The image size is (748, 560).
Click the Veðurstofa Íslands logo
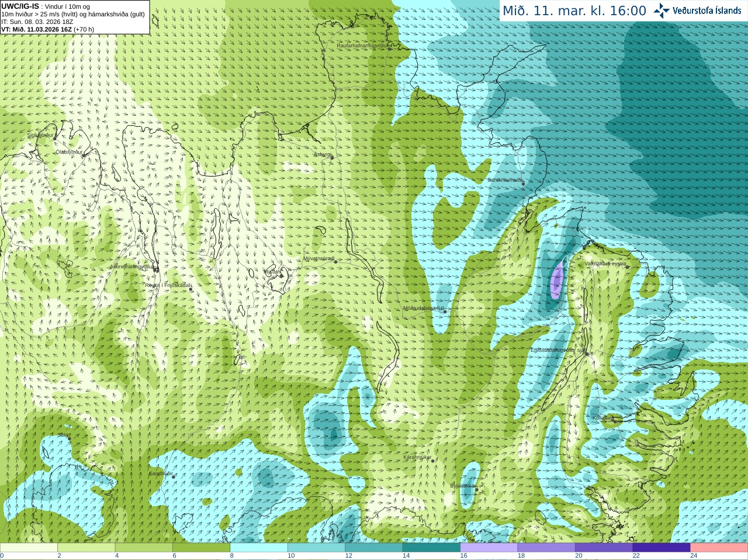(x=698, y=11)
